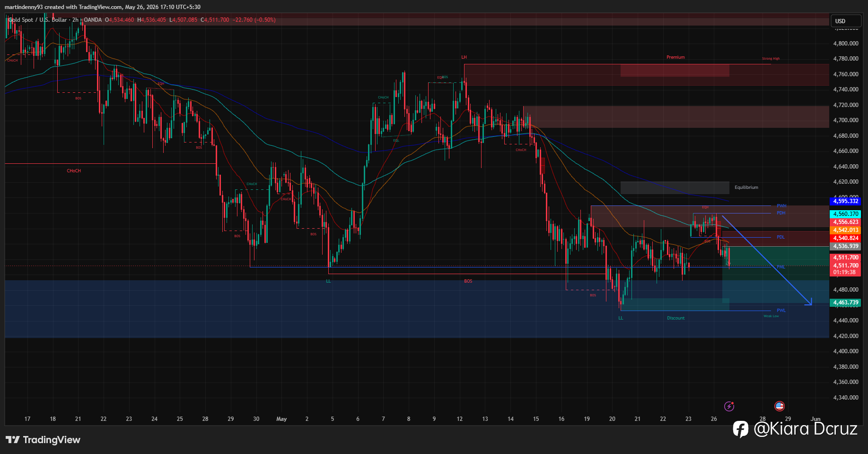
Task: Select the cyan 4,560.370 price label
Action: tap(846, 214)
